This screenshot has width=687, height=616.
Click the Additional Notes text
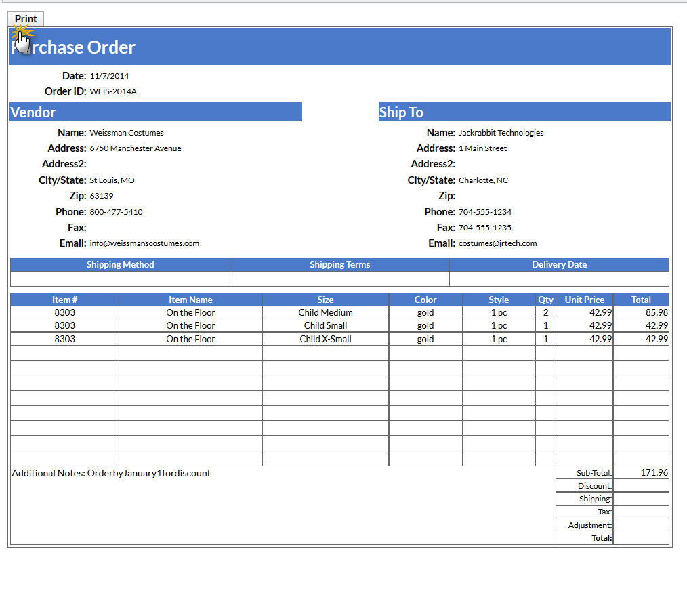111,474
